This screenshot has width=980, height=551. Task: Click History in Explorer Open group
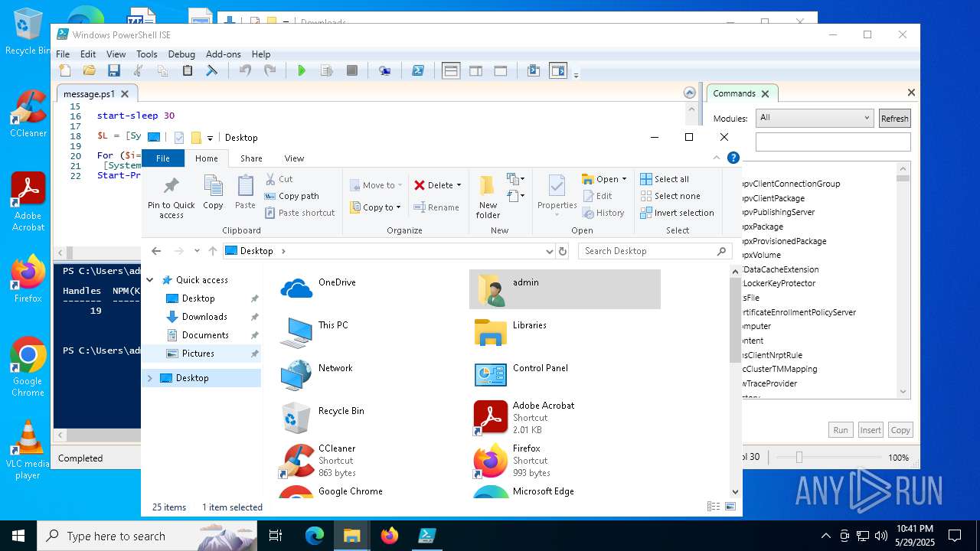(x=603, y=213)
